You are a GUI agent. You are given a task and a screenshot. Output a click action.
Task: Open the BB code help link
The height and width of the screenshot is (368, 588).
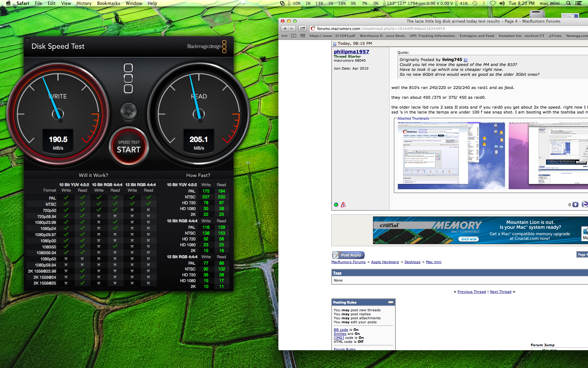[341, 330]
